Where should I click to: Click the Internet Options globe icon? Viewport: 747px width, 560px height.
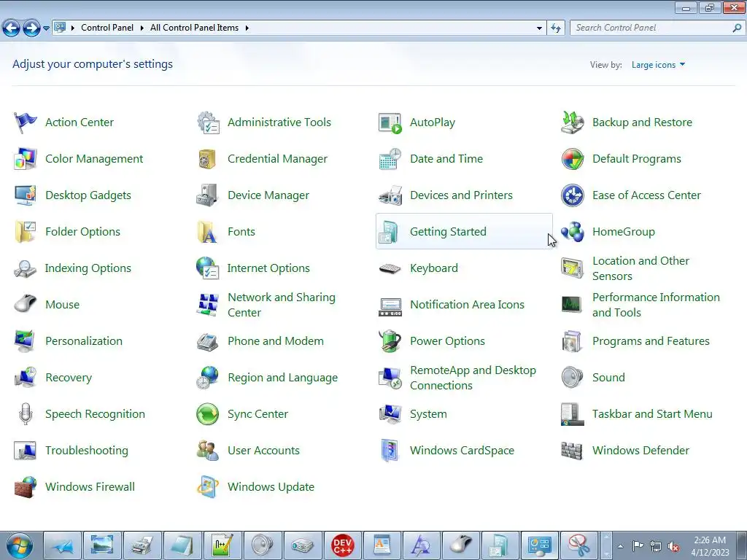(207, 268)
